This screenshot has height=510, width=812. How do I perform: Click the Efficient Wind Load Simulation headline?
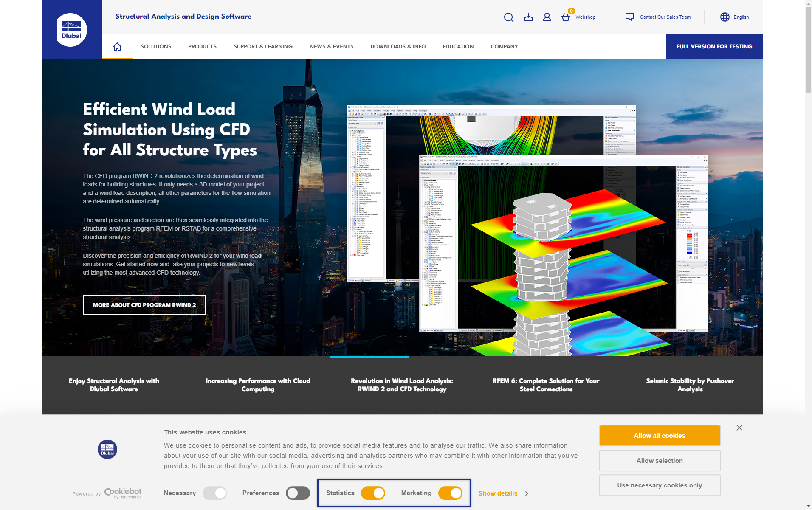170,130
